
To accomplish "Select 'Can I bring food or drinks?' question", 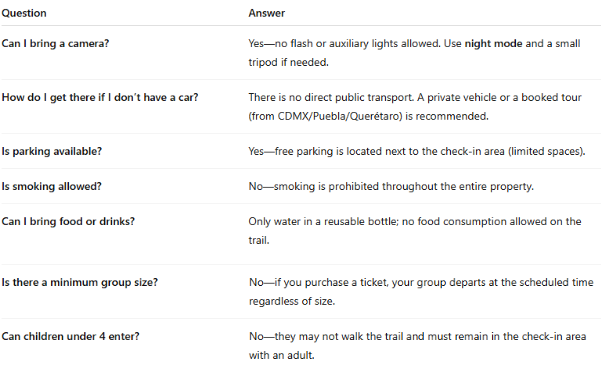I will click(x=68, y=222).
